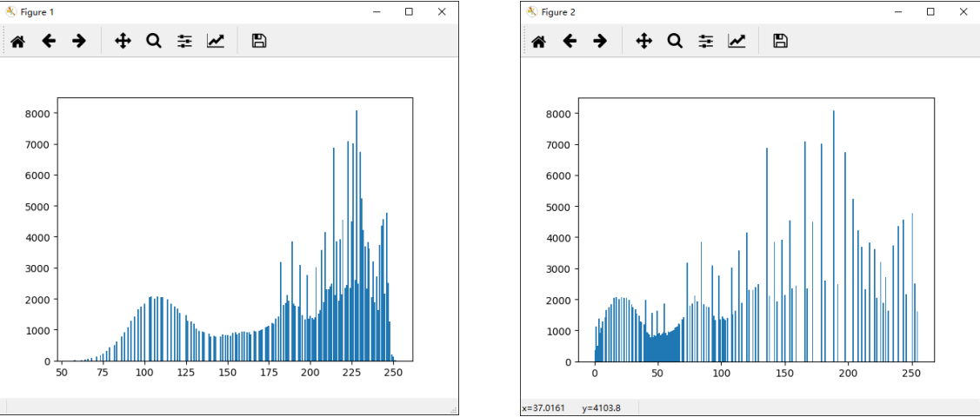This screenshot has width=980, height=417.
Task: Open subplot configuration sliders in Figure 2
Action: click(x=705, y=41)
